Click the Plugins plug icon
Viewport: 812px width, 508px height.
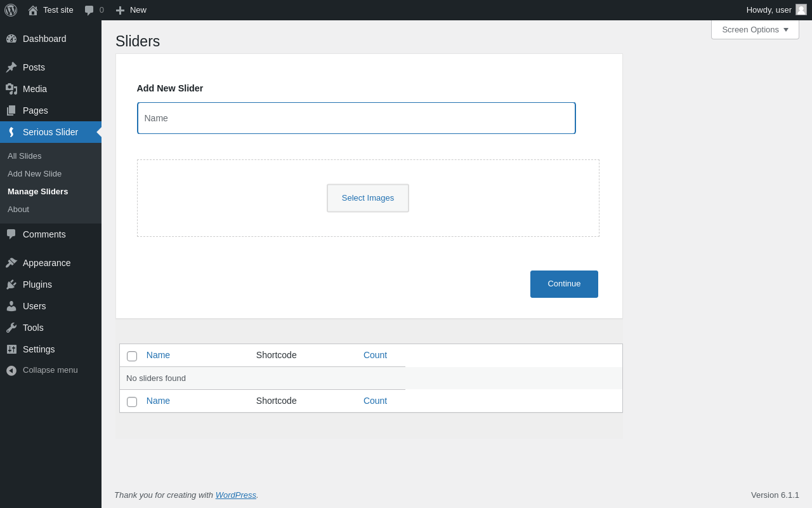click(x=11, y=284)
